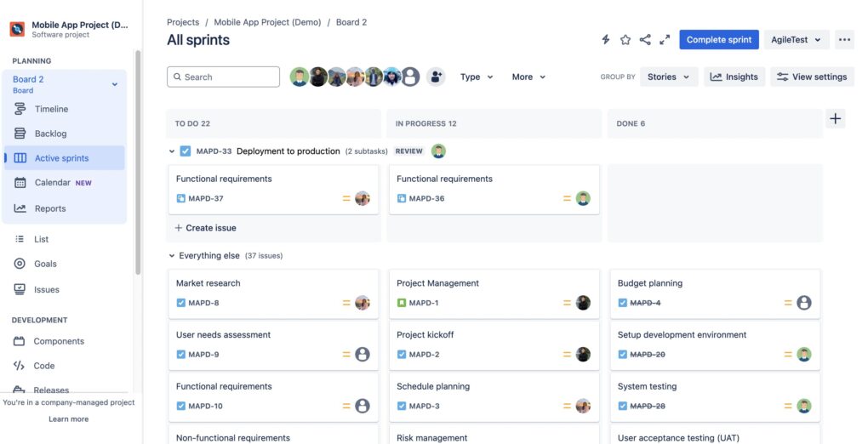Click the automation lightning bolt icon
Screen dimensions: 868x444
606,40
